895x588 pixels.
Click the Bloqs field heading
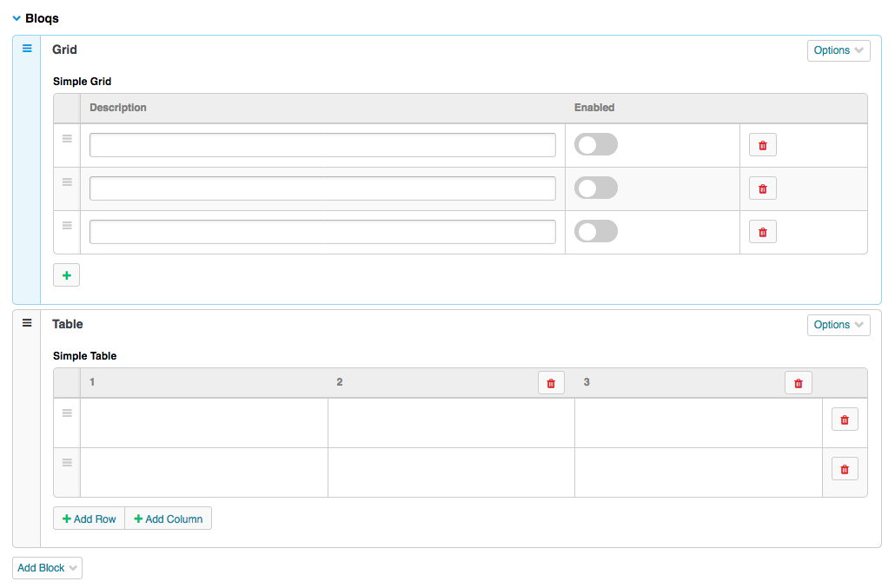coord(42,18)
